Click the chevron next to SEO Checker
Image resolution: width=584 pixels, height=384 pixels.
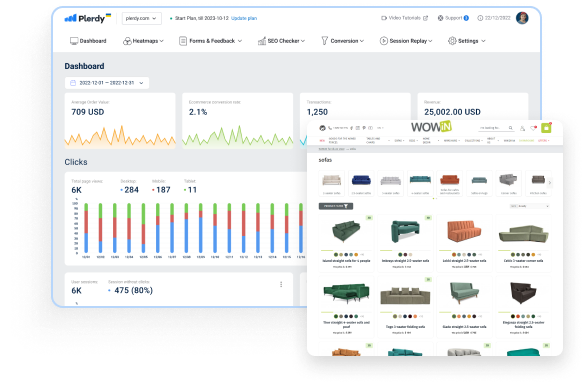pyautogui.click(x=303, y=41)
